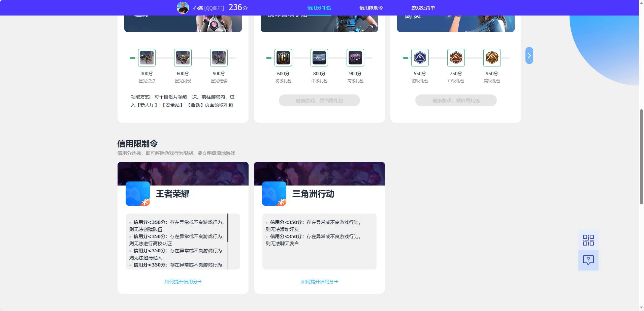Select the 550分 初级礼包 blue badge icon
The width and height of the screenshot is (644, 311).
420,58
